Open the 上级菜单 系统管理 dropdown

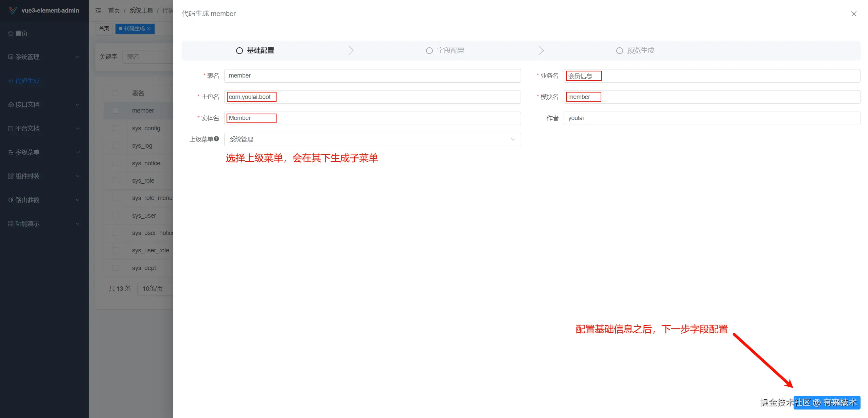tap(372, 139)
